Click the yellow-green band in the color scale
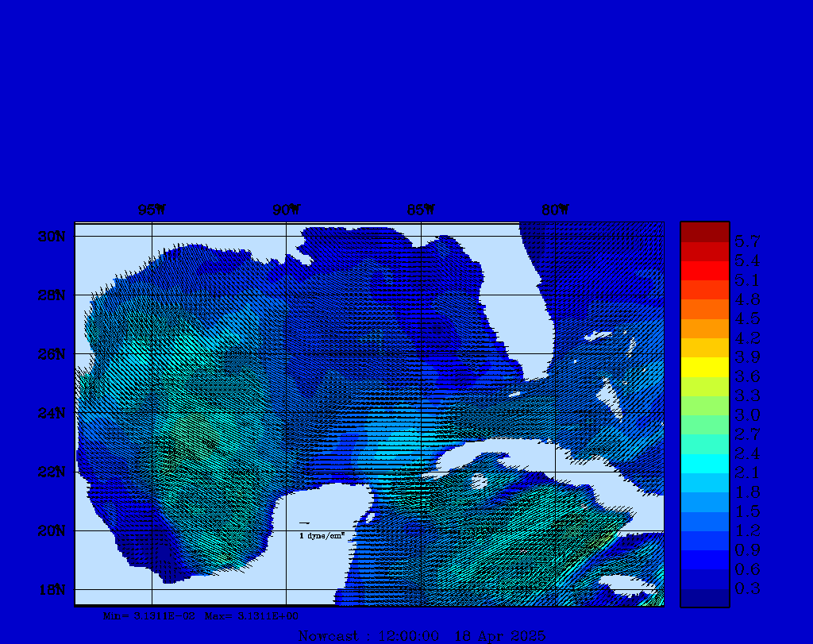 coord(705,386)
